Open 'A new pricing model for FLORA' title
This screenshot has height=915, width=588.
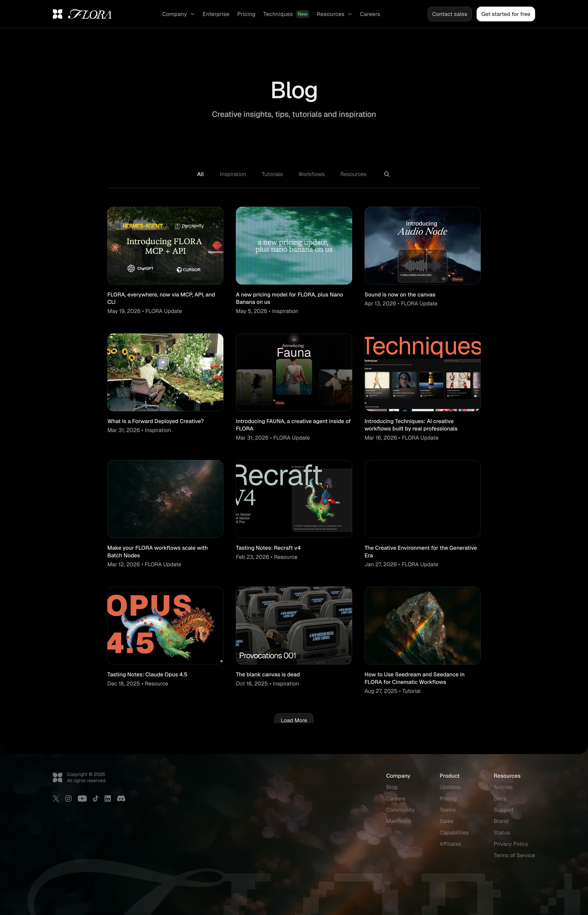(289, 298)
